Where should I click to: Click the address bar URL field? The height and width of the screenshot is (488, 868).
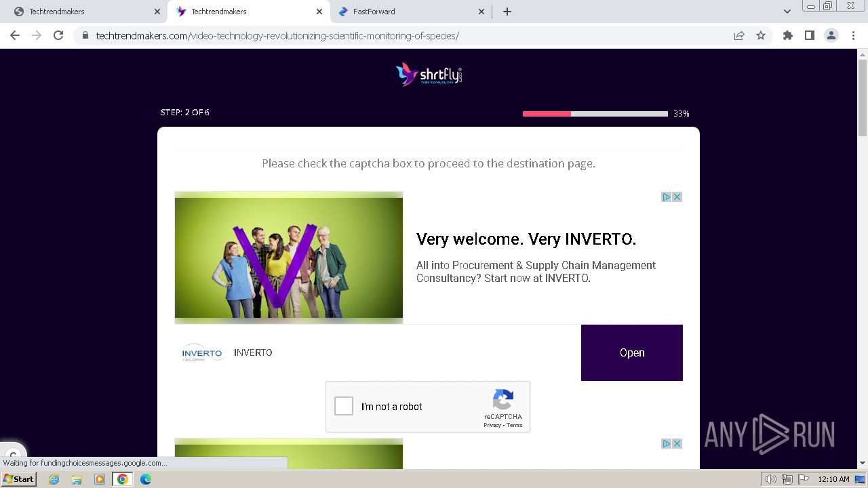(407, 35)
